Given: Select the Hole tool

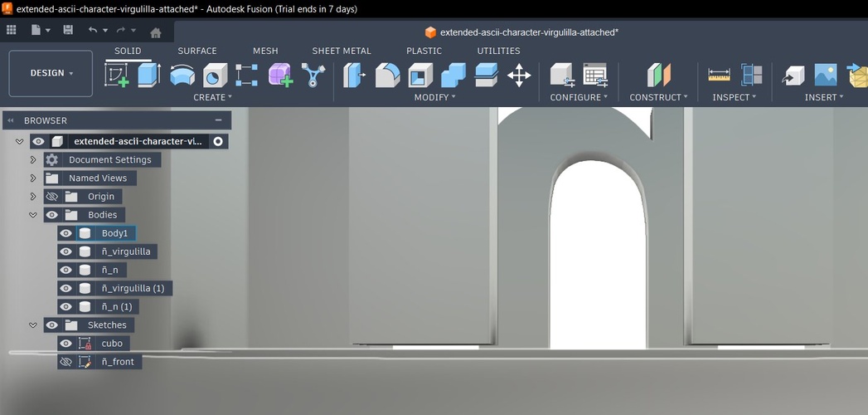Looking at the screenshot, I should (x=215, y=75).
